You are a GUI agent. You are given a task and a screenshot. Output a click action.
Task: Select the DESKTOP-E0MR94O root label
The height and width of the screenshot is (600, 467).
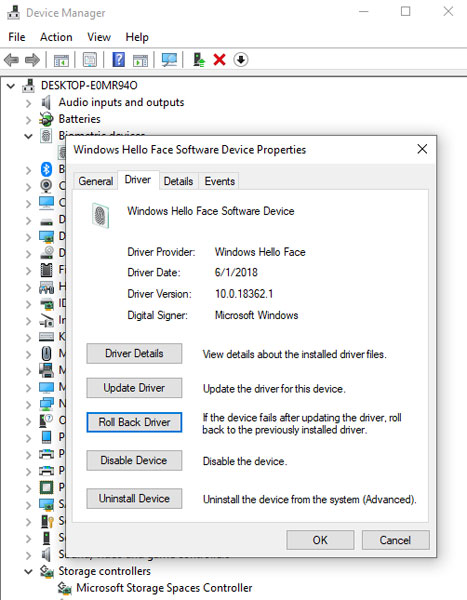(x=89, y=85)
